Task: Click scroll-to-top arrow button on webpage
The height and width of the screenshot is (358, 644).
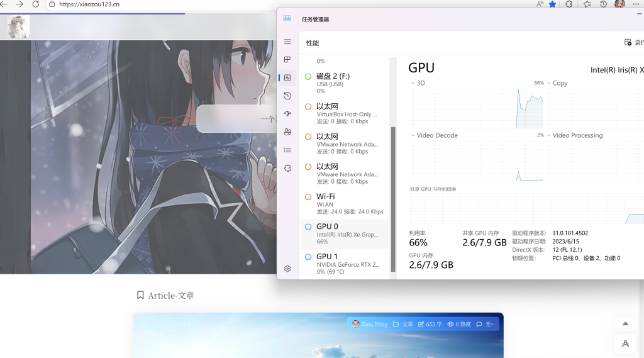Action: pos(625,323)
